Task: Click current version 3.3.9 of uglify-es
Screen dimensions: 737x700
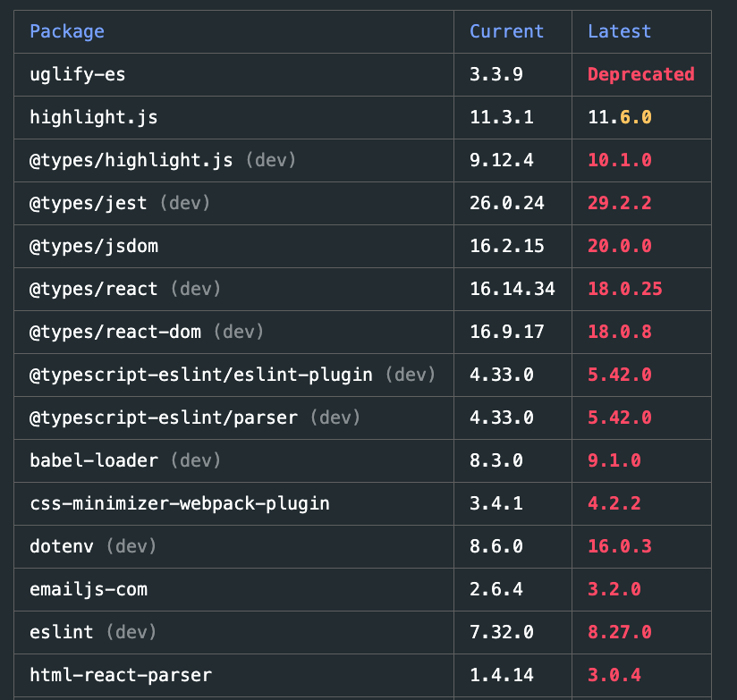Action: 496,74
